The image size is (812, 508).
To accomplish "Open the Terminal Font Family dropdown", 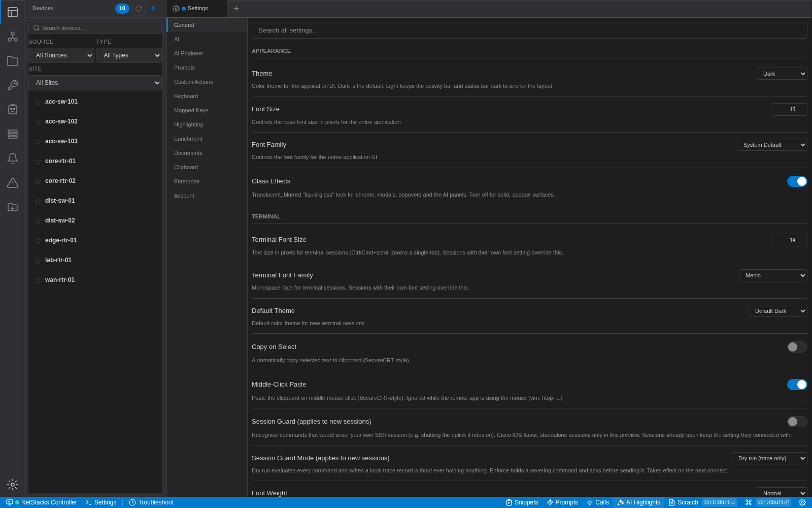I will [x=773, y=275].
